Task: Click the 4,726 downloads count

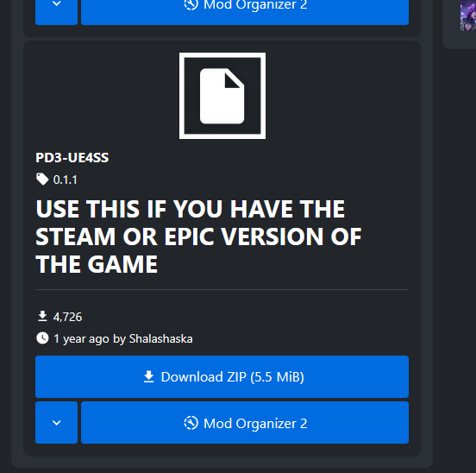Action: pyautogui.click(x=67, y=317)
